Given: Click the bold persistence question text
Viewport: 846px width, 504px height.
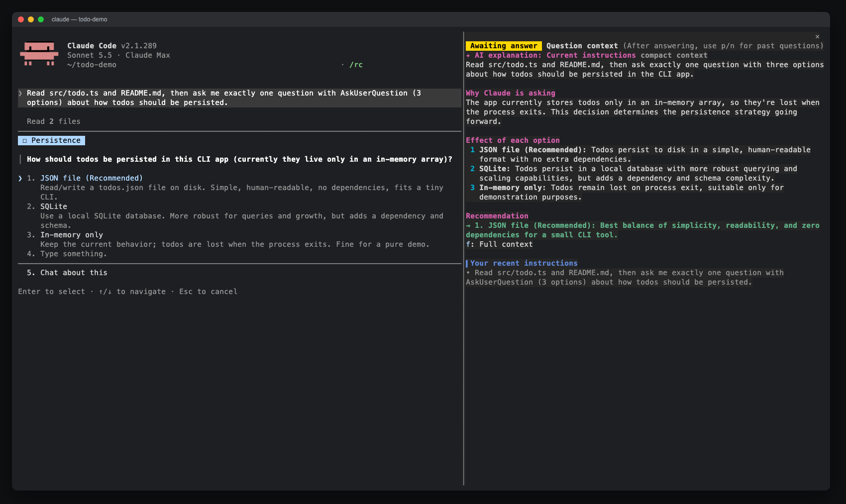Looking at the screenshot, I should pos(239,159).
